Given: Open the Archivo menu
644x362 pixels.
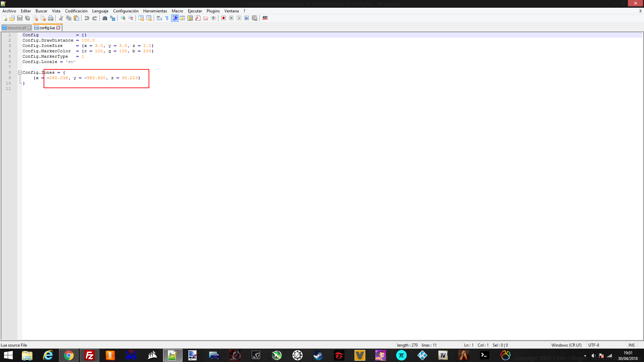Looking at the screenshot, I should [x=9, y=11].
